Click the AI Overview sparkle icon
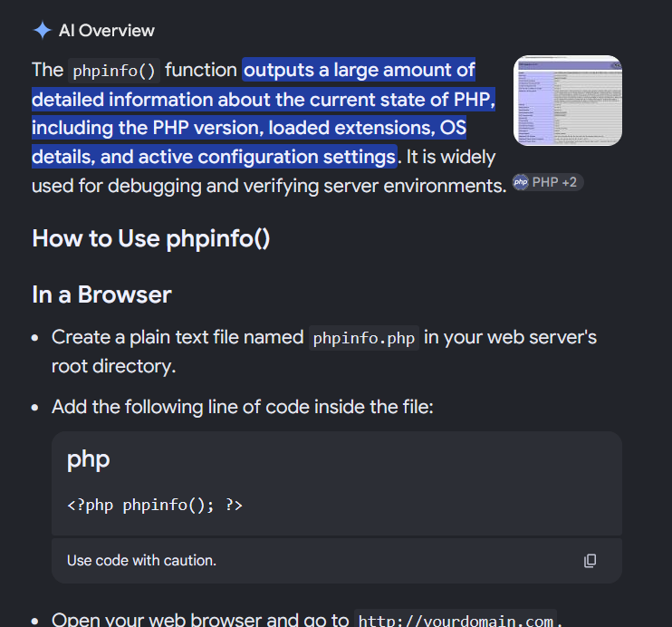Viewport: 672px width, 627px height. pos(43,31)
